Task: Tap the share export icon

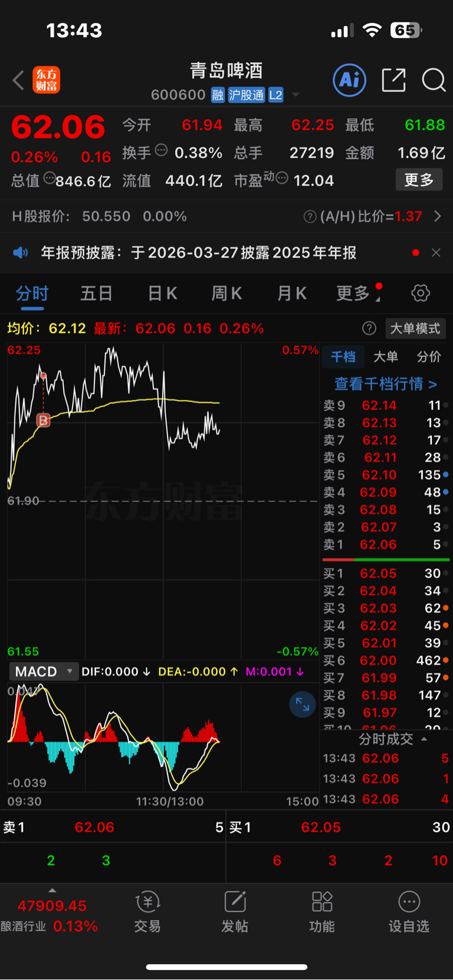Action: point(394,80)
